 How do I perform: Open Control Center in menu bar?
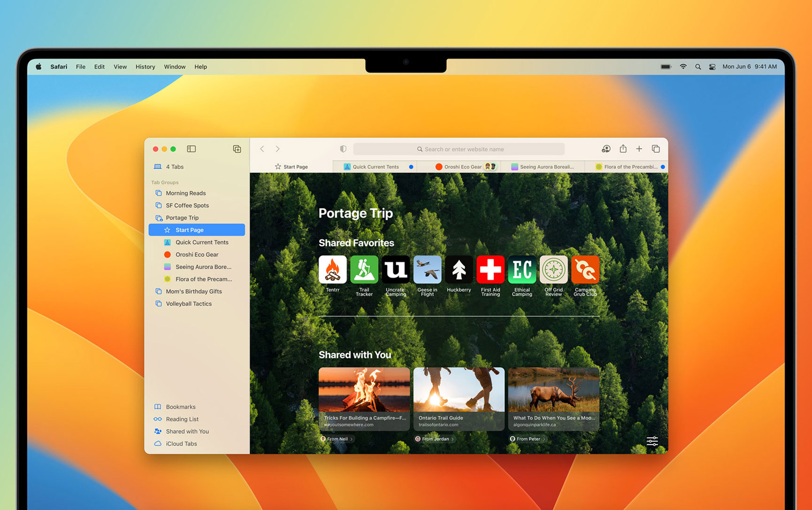(x=712, y=67)
